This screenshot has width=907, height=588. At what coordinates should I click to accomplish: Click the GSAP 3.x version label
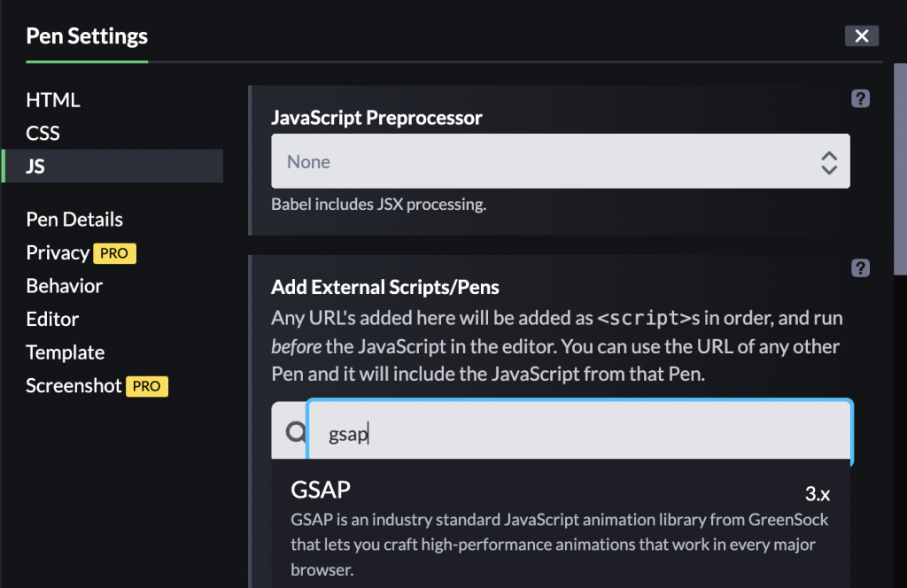click(x=817, y=494)
